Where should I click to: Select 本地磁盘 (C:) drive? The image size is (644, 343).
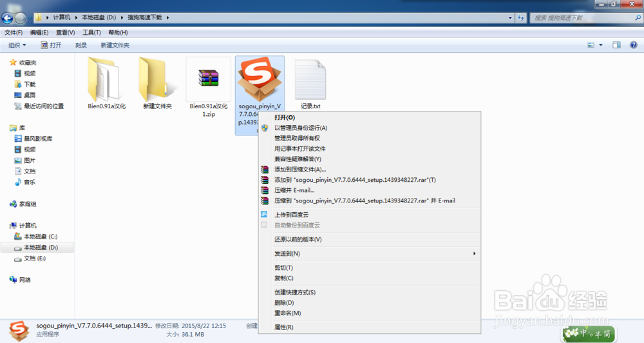tap(41, 237)
